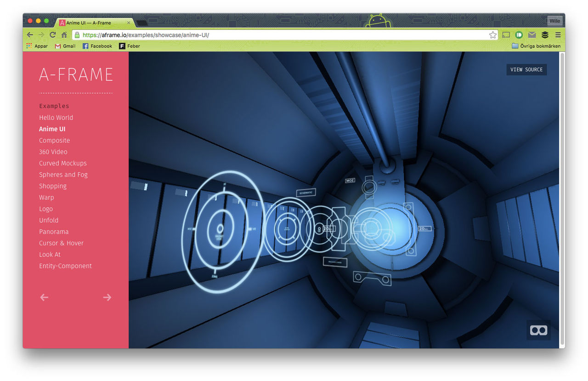Enter VR mode with the goggles icon
This screenshot has width=588, height=381.
click(538, 330)
